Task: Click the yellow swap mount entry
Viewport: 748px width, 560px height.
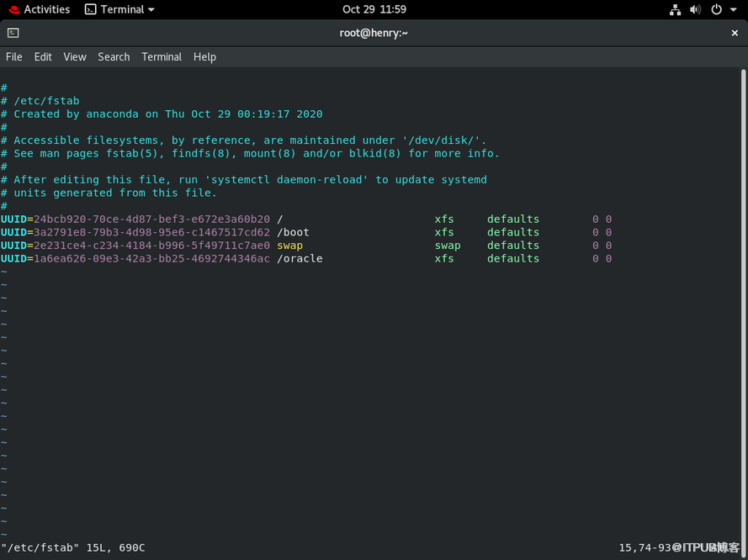Action: [x=289, y=246]
